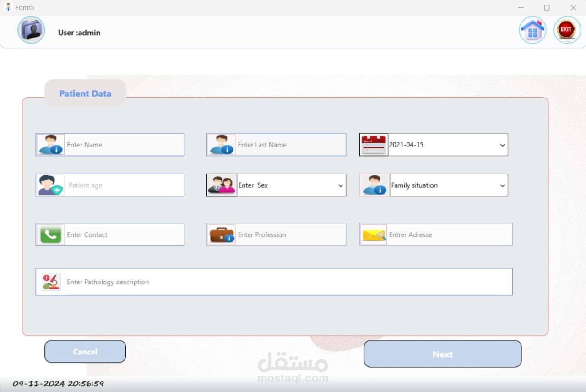Click the calendar icon beside the date
The height and width of the screenshot is (392, 586).
point(374,145)
